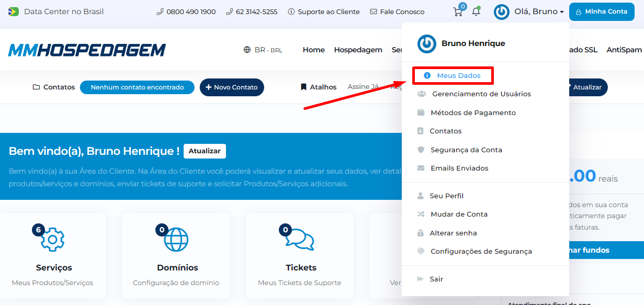Viewport: 644px width, 305px height.
Task: Click the contact book icon beside Contatos in menu
Action: 420,131
